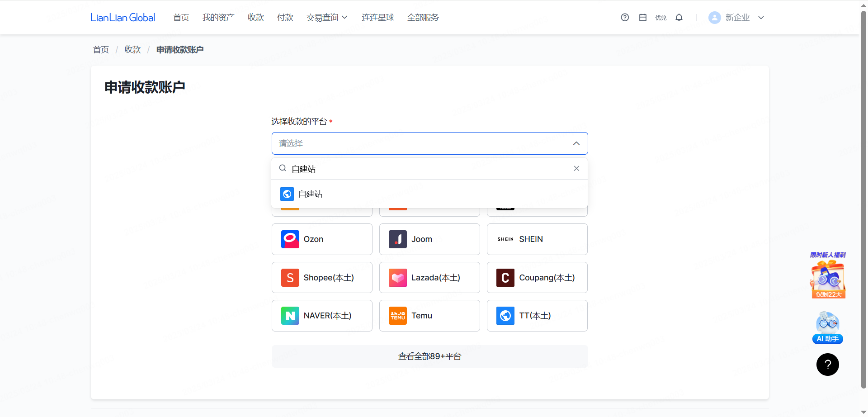Viewport: 868px width, 417px height.
Task: Click the help question mark icon in header
Action: [x=625, y=18]
